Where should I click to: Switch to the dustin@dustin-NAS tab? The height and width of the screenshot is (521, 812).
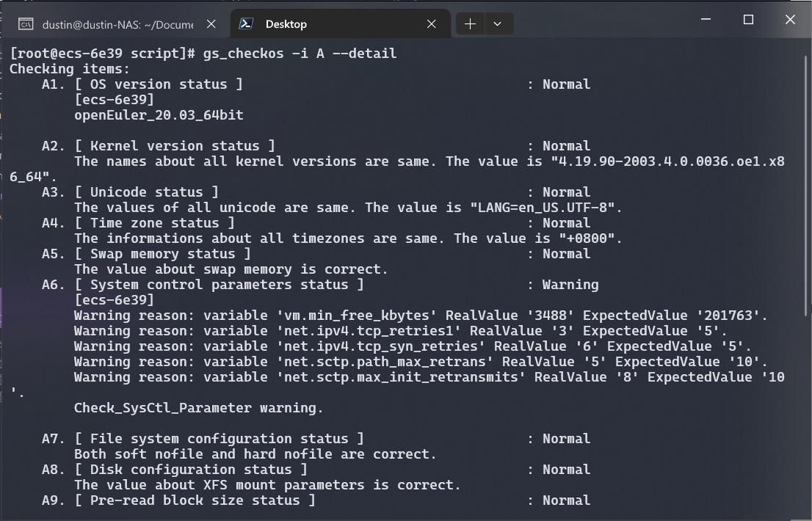117,24
